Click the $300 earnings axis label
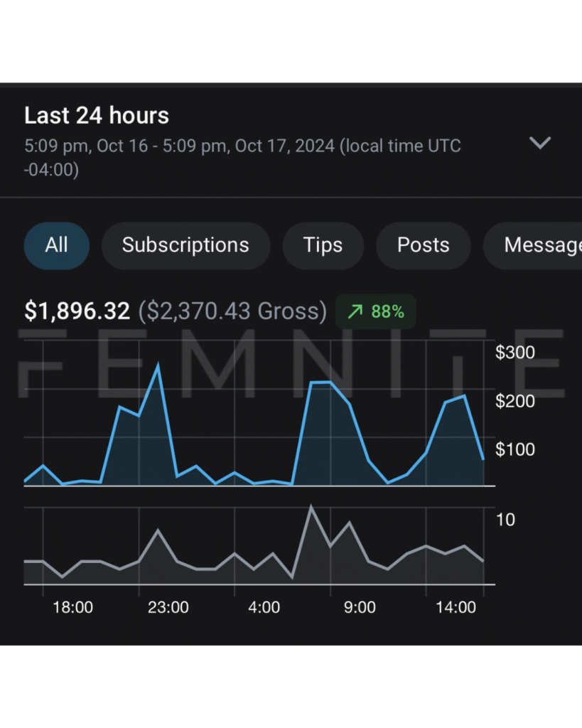 click(514, 353)
